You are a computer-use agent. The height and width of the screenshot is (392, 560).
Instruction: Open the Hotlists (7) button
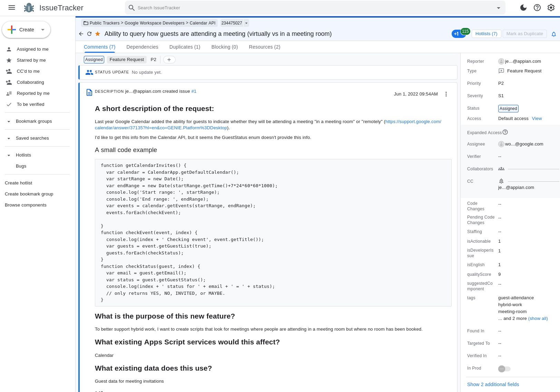[486, 34]
